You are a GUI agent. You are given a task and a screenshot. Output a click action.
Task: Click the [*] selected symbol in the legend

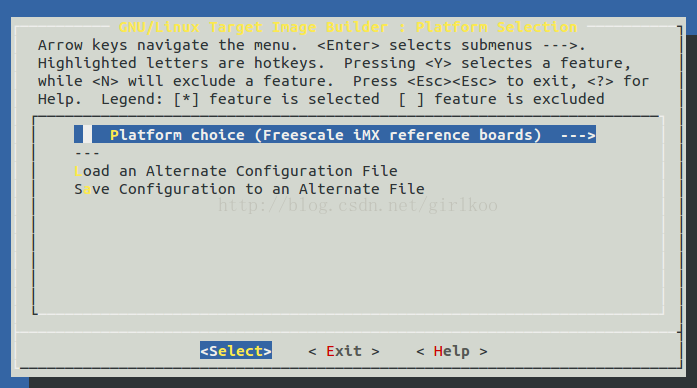(186, 99)
